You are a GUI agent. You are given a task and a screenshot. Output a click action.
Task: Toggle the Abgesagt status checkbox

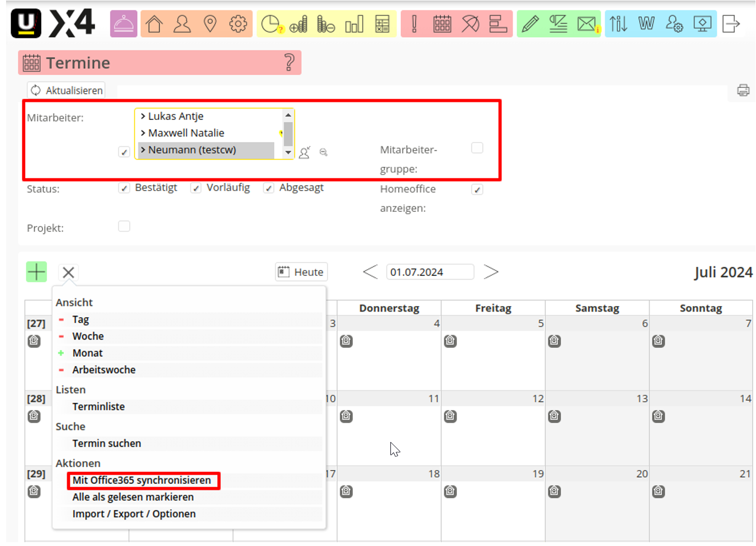pyautogui.click(x=269, y=188)
